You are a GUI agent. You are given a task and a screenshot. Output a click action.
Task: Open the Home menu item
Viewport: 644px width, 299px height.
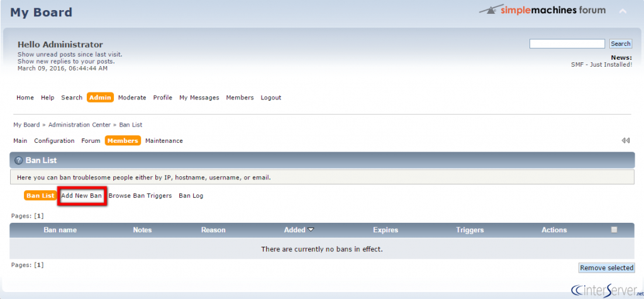coord(25,98)
